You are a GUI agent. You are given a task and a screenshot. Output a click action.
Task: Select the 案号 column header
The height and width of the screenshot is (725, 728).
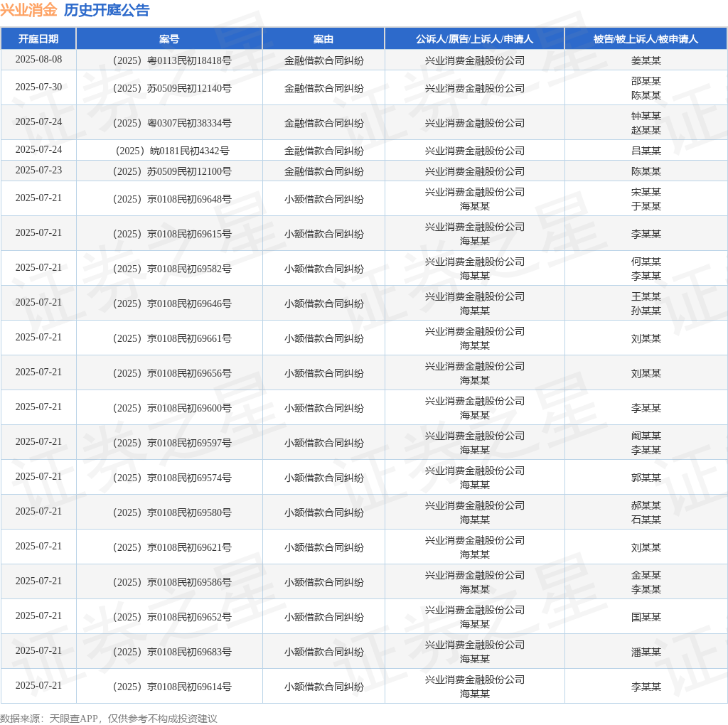click(x=169, y=39)
